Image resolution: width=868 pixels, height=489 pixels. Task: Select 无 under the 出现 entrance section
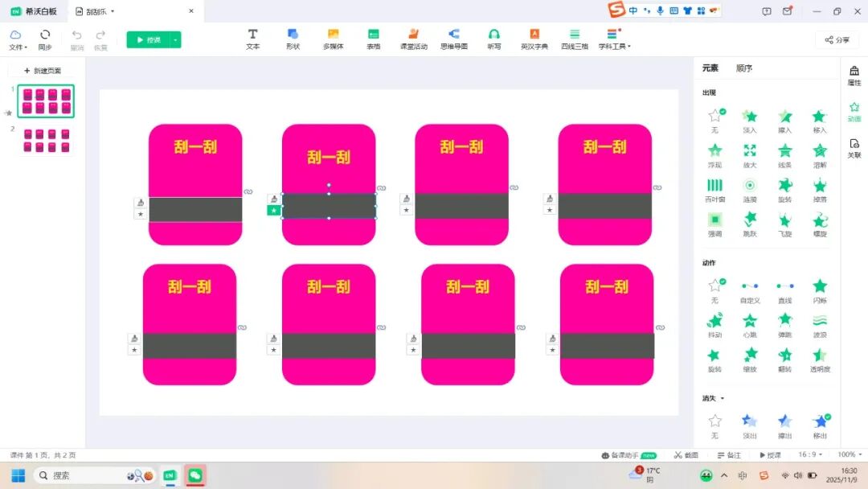[x=714, y=121]
